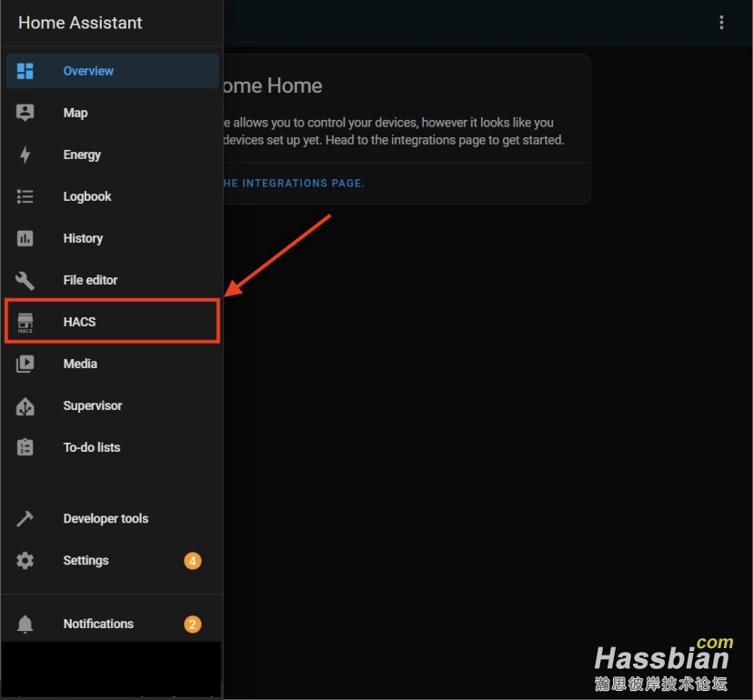Click the Map person-pin icon

pyautogui.click(x=25, y=113)
